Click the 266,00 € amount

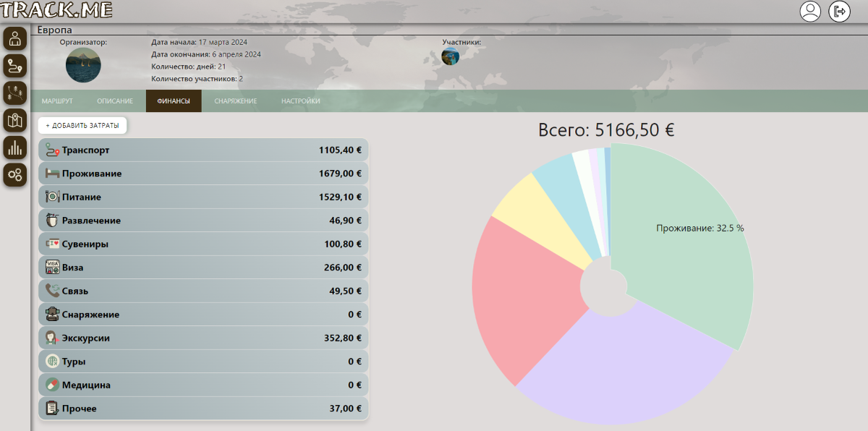pyautogui.click(x=343, y=268)
